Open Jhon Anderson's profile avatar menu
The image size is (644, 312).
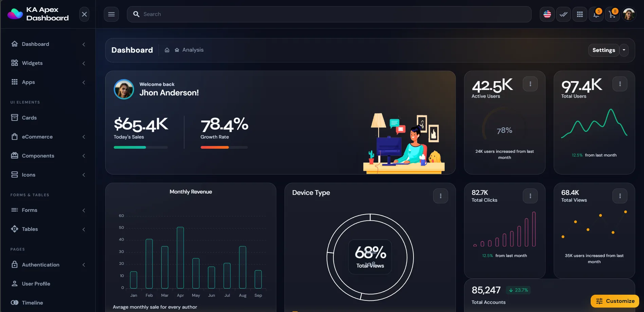[629, 14]
